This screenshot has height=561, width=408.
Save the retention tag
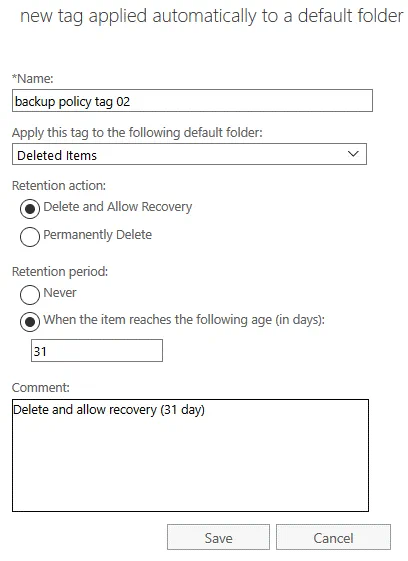(x=218, y=537)
